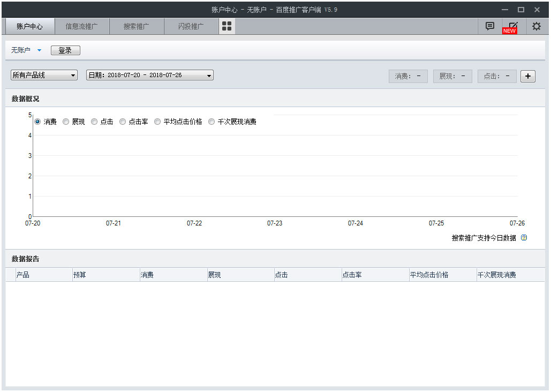The width and height of the screenshot is (551, 392).
Task: Sort by the 点击率 column header in report
Action: click(x=375, y=275)
